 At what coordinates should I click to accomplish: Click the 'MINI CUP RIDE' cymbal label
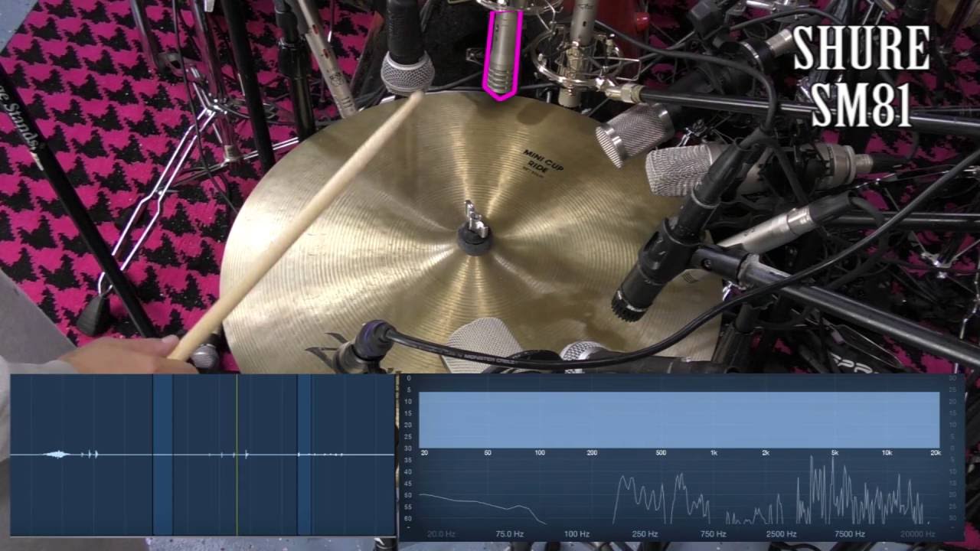pos(544,161)
